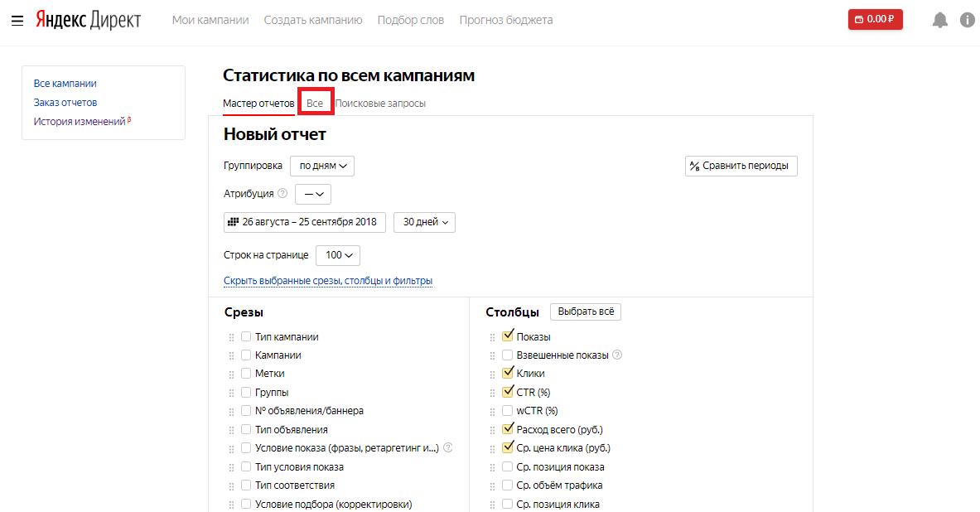The width and height of the screenshot is (980, 512).
Task: Grab drag handle of Расход всего row
Action: click(493, 430)
